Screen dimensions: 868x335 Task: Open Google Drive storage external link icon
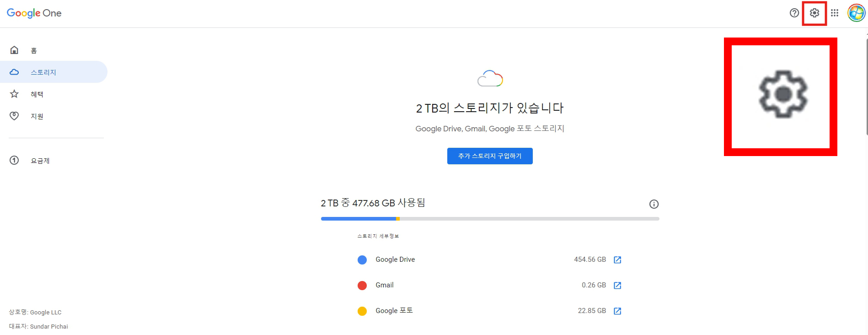[x=617, y=259]
